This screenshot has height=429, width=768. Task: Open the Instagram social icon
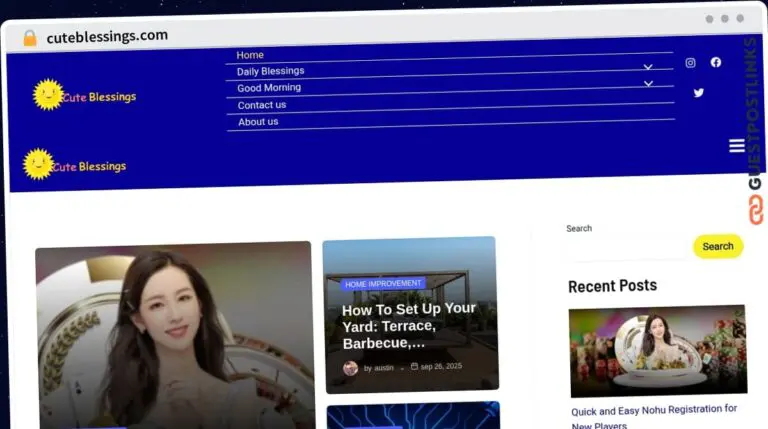point(690,63)
